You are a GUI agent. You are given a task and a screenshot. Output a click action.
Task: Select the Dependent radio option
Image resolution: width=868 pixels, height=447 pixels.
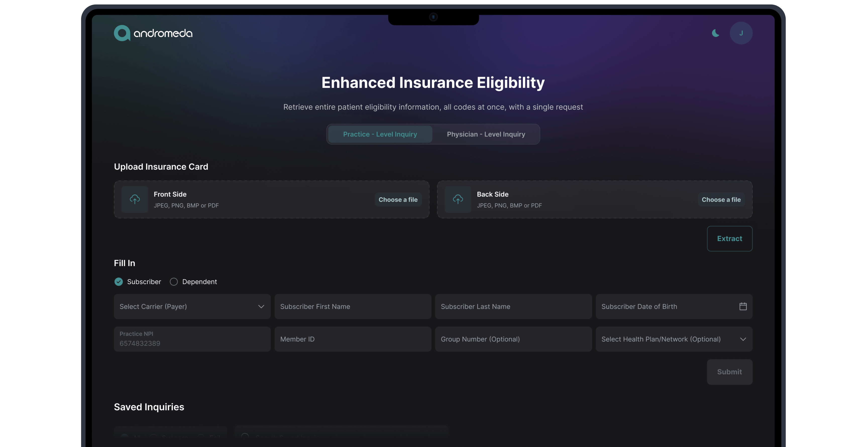point(174,281)
